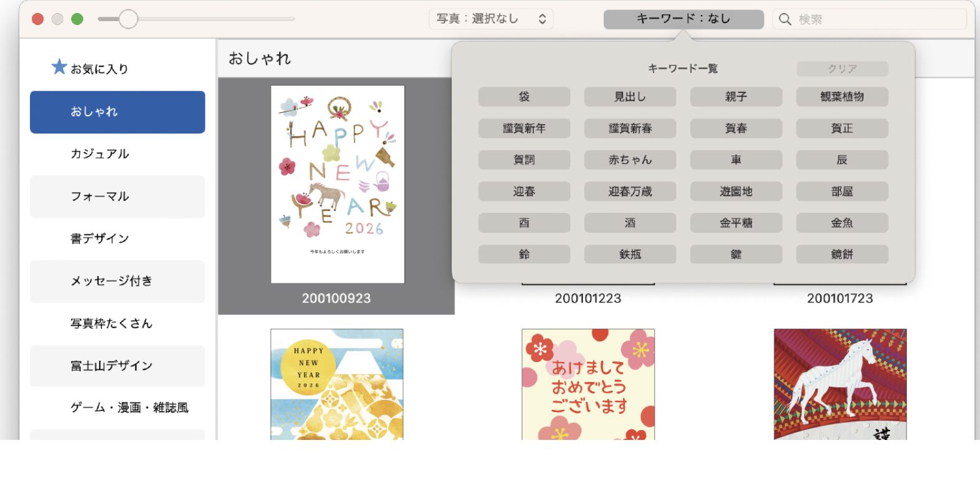
Task: Select the gold Mt. Fuji card design
Action: click(x=336, y=384)
